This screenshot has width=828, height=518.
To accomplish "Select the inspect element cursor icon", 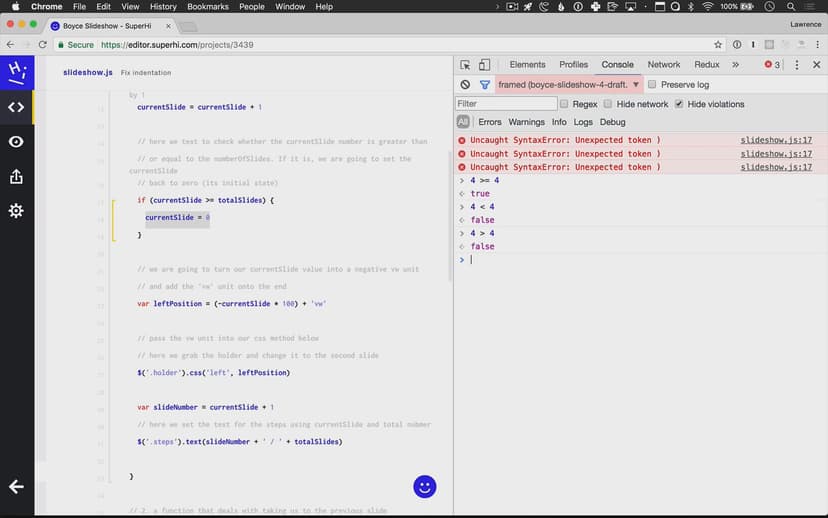I will click(x=465, y=65).
